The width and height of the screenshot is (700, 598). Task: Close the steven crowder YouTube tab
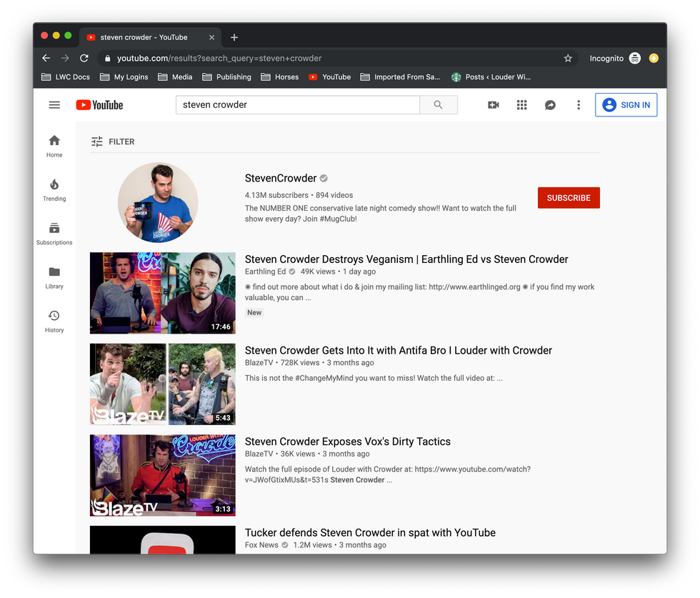(x=211, y=38)
